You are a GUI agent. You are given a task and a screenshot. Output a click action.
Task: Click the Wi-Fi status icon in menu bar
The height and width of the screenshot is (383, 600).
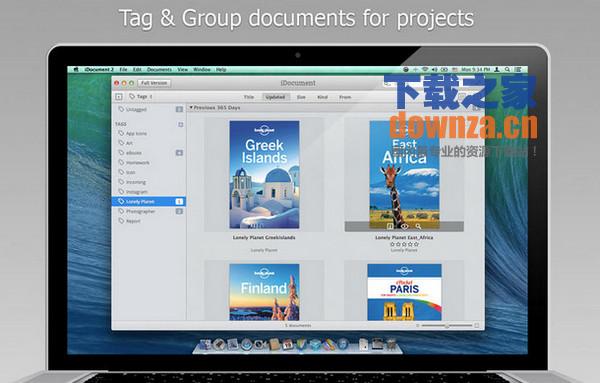[x=425, y=70]
